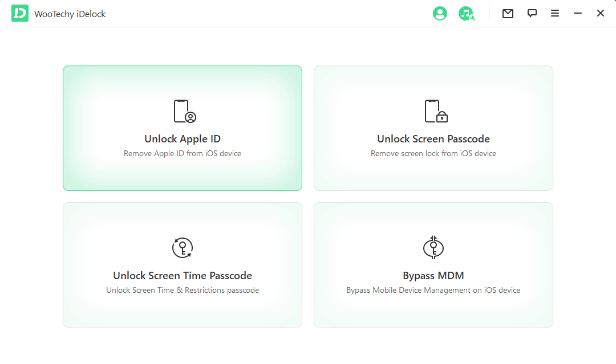Click the key icon above Bypass MDM

[433, 247]
